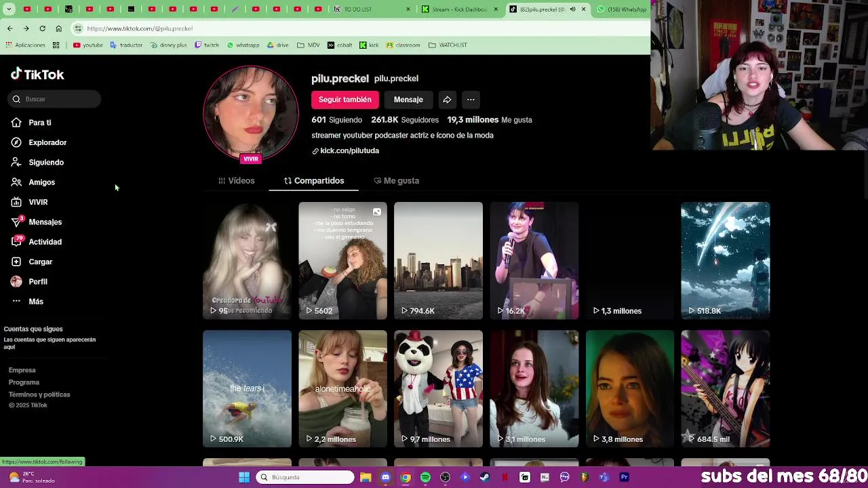Viewport: 868px width, 488px height.
Task: Open Términos y políticas link
Action: tap(39, 394)
